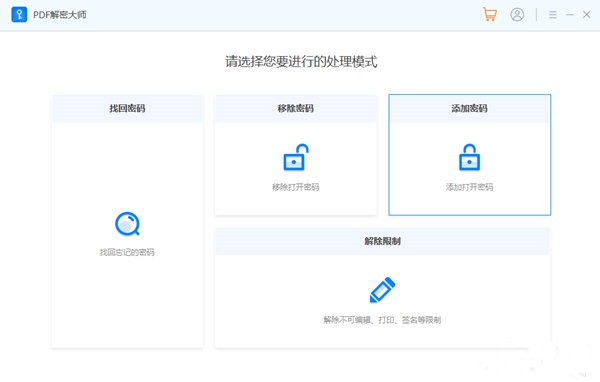Select the 找回密码 card header
The width and height of the screenshot is (600, 382).
click(127, 109)
